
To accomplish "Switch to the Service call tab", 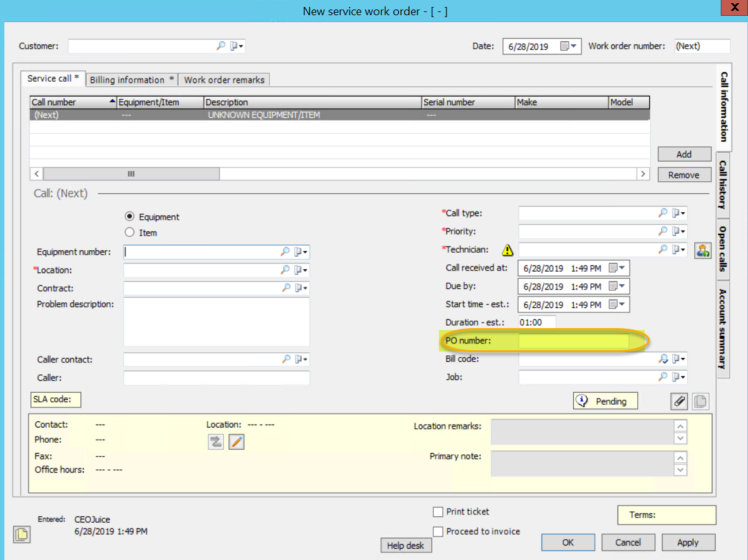I will (x=53, y=79).
